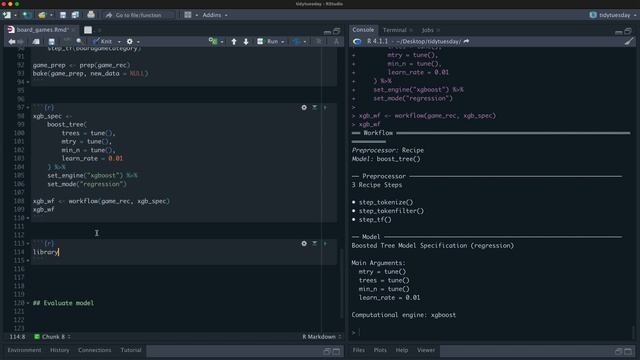Open the Plots tab
Image resolution: width=640 pixels, height=360 pixels.
(x=380, y=350)
